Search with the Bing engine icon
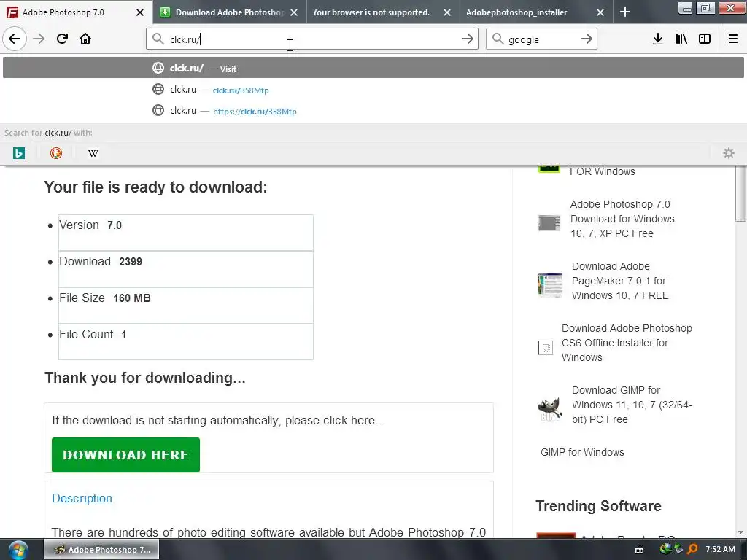Screen dimensions: 747x560 [x=19, y=153]
